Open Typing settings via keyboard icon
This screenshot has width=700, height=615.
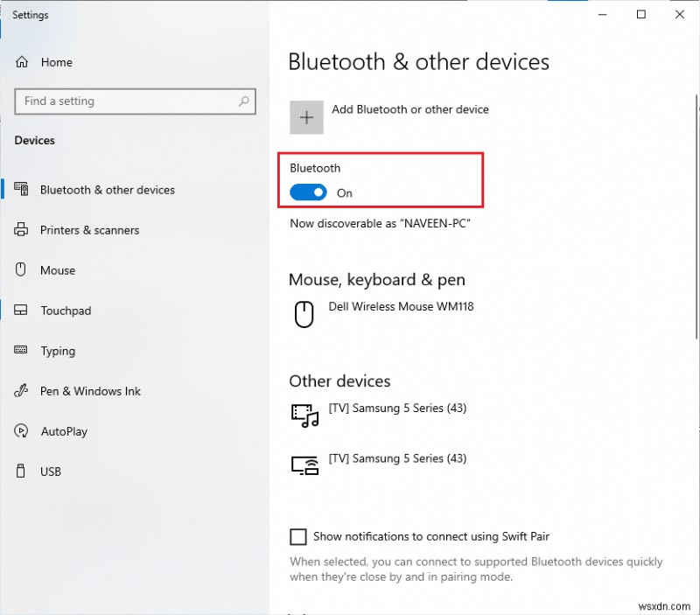[x=20, y=351]
